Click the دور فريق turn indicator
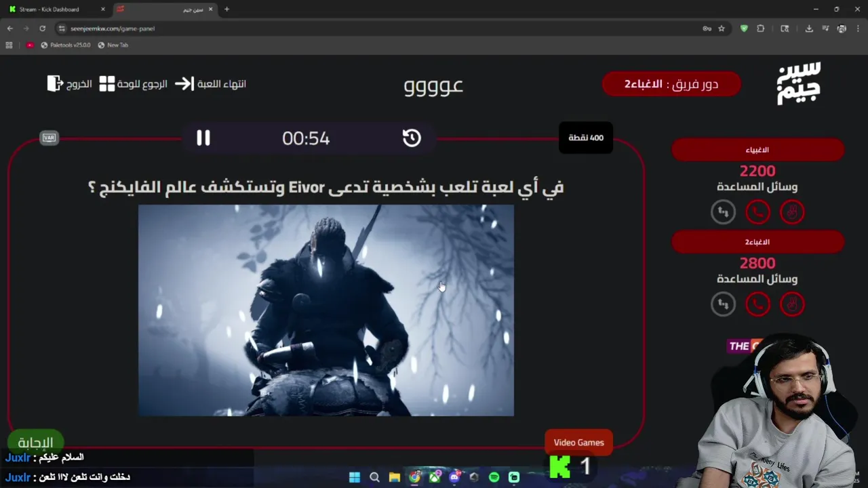 (671, 84)
